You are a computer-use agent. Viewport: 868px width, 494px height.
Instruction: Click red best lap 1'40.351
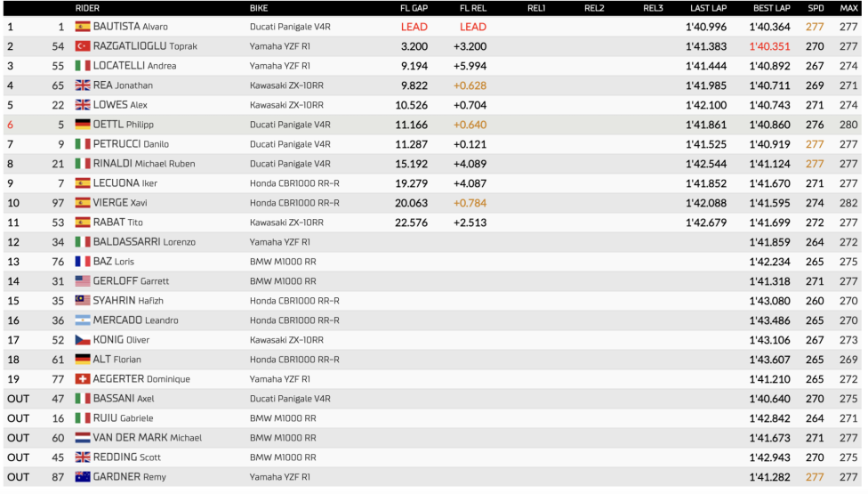pos(769,46)
